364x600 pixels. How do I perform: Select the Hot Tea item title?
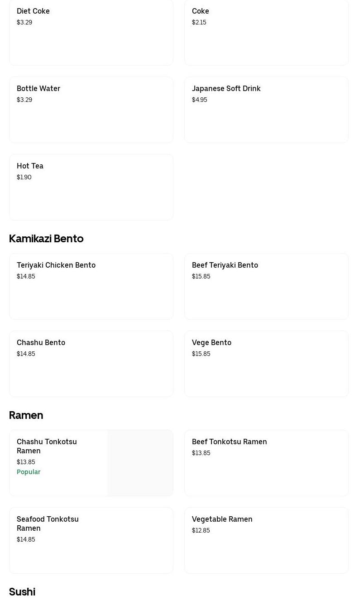[30, 166]
